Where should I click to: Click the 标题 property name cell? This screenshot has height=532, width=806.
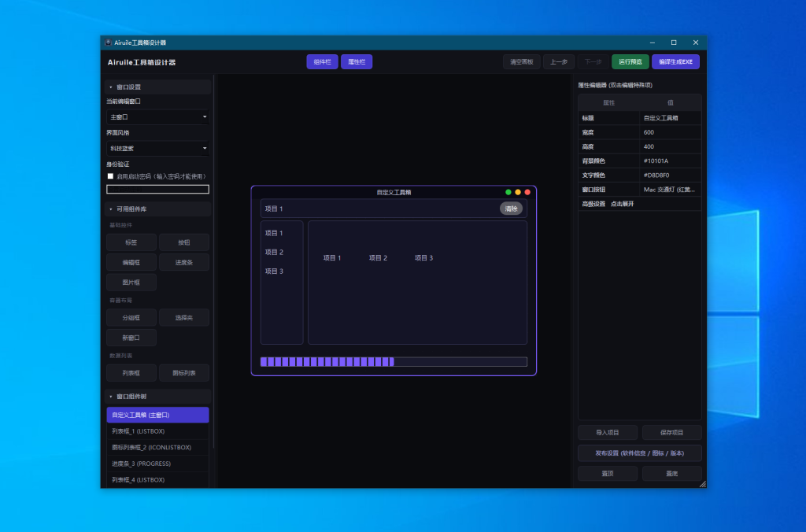pos(609,118)
